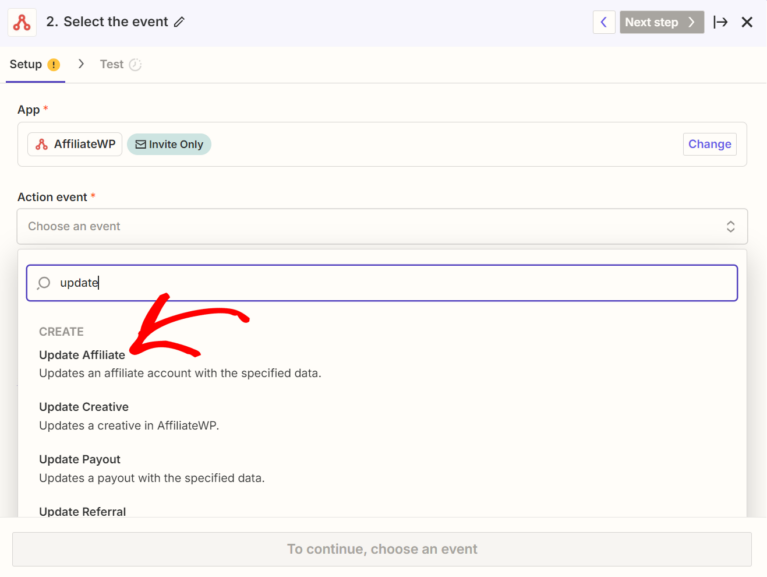This screenshot has height=577, width=767.
Task: Click 'To continue, choose an event' button
Action: coord(382,549)
